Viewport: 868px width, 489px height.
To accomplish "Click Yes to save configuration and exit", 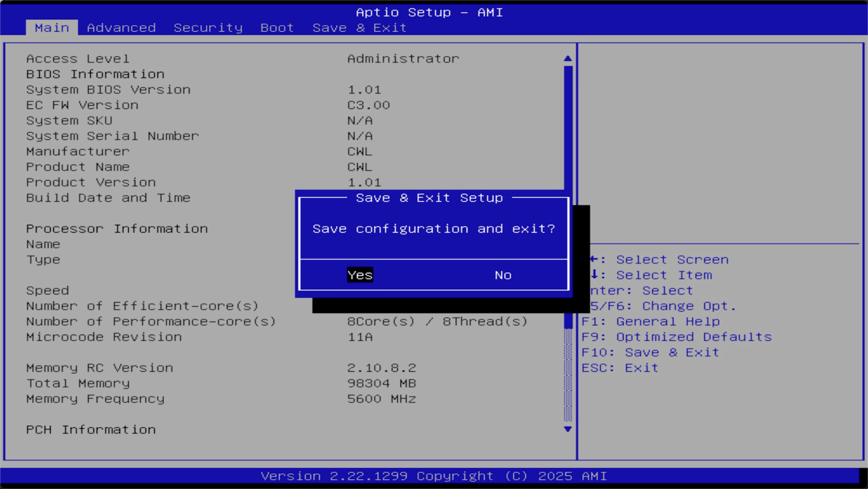I will (x=360, y=275).
